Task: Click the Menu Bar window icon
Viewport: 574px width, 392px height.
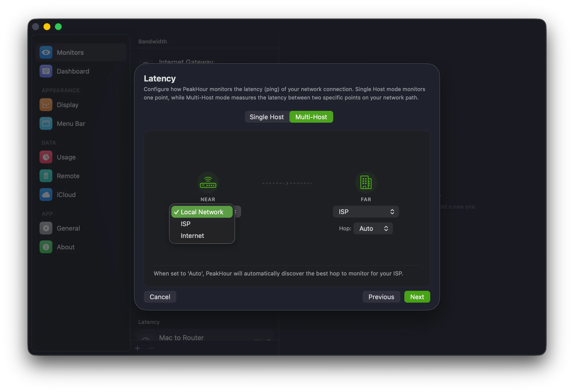Action: pyautogui.click(x=46, y=123)
